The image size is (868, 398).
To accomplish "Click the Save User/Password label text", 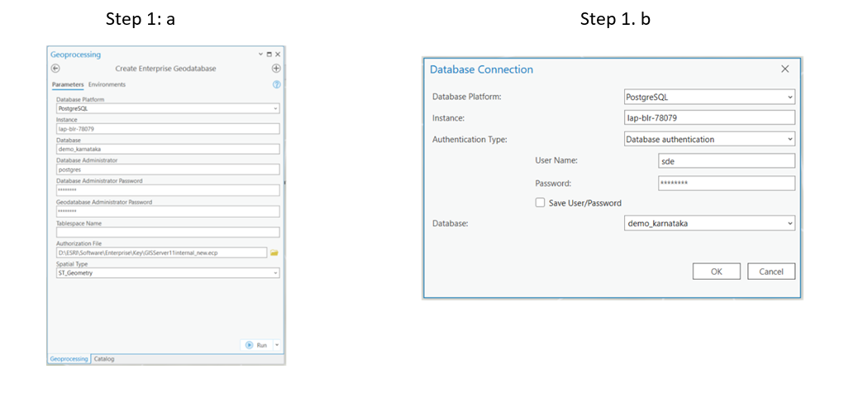I will pos(585,203).
